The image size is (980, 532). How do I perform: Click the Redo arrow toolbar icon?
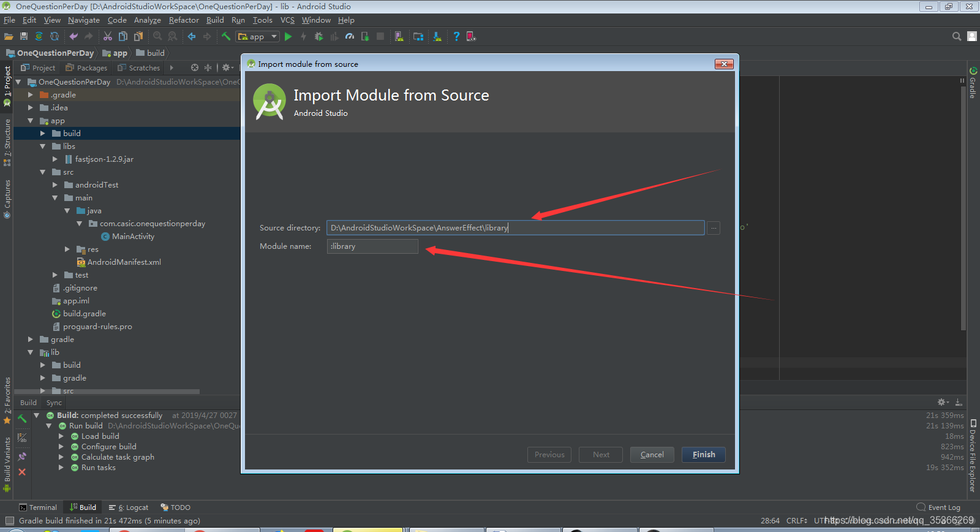click(89, 37)
